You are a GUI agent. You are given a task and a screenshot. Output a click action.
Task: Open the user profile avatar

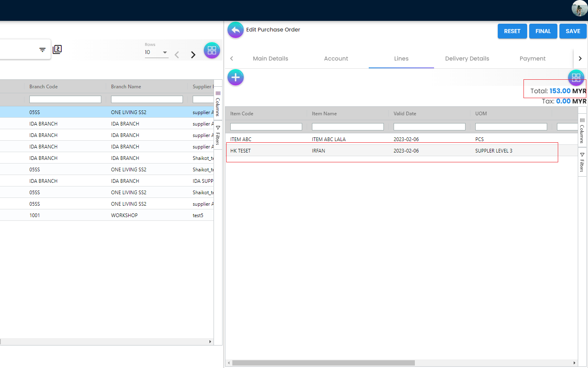point(579,8)
